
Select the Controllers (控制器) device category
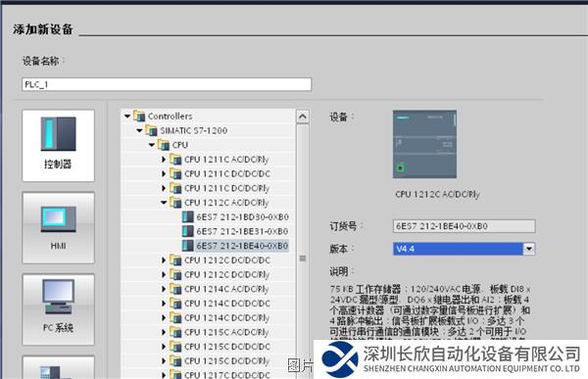(x=58, y=146)
